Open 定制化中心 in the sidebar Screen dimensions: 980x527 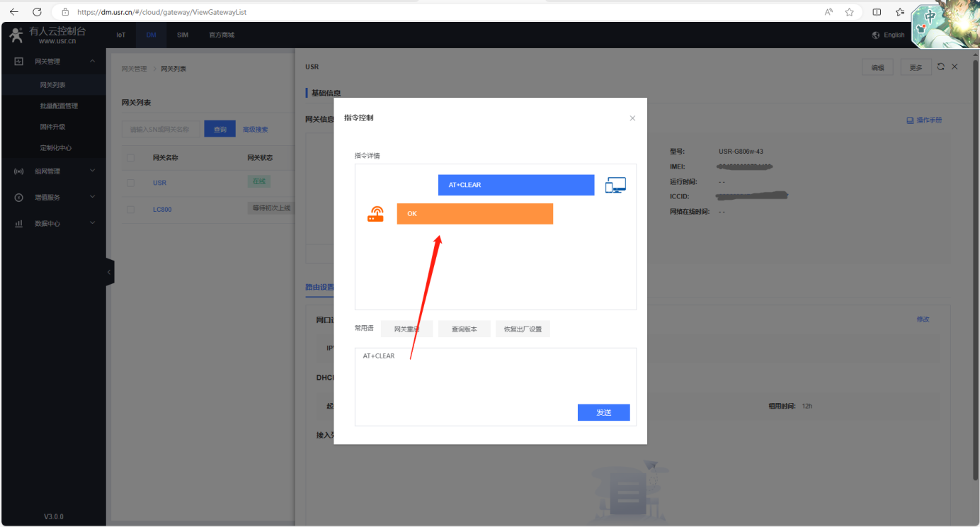point(56,148)
